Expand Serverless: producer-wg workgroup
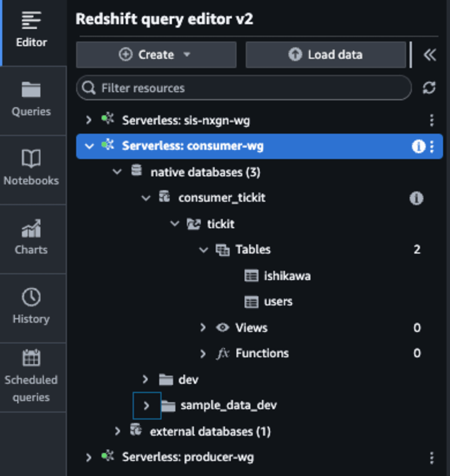This screenshot has height=476, width=450. (x=89, y=457)
